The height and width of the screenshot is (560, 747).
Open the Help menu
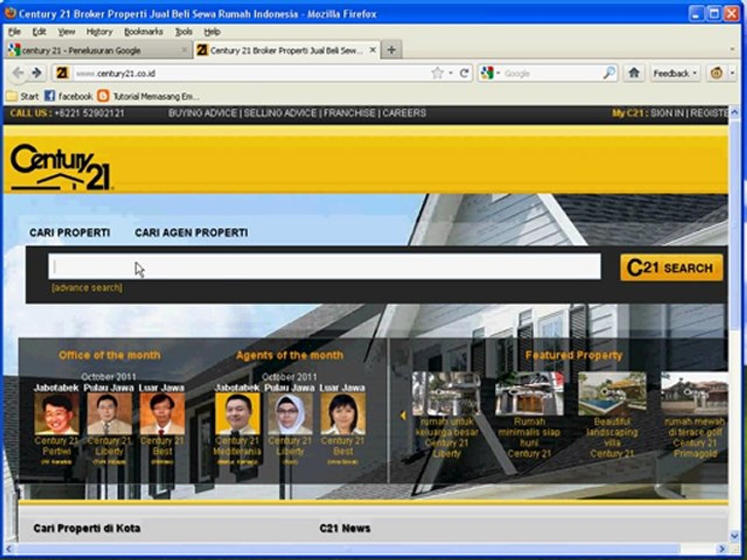pos(212,32)
